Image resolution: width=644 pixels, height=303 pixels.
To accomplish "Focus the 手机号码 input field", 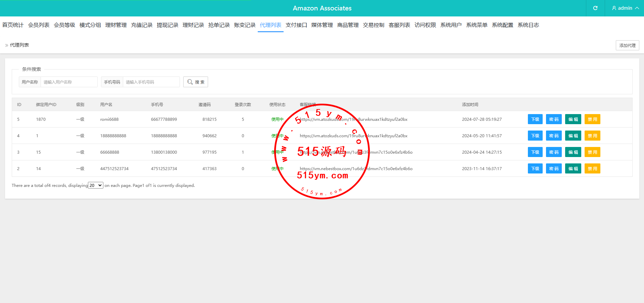I will pos(151,82).
